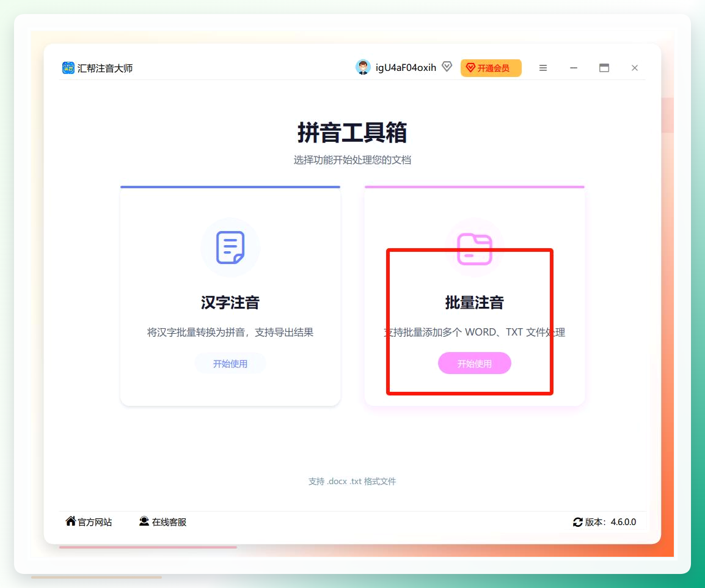Screen dimensions: 705x588
Task: Open membership with 开通会员 button
Action: pos(491,68)
